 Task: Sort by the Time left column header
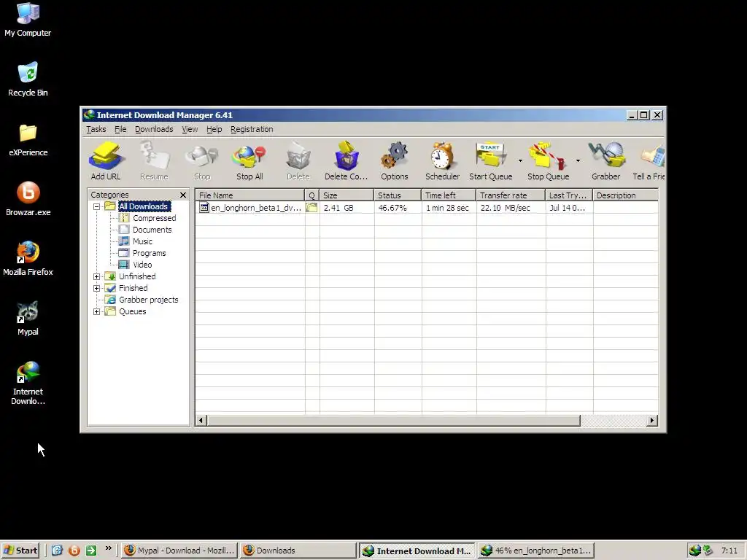449,195
